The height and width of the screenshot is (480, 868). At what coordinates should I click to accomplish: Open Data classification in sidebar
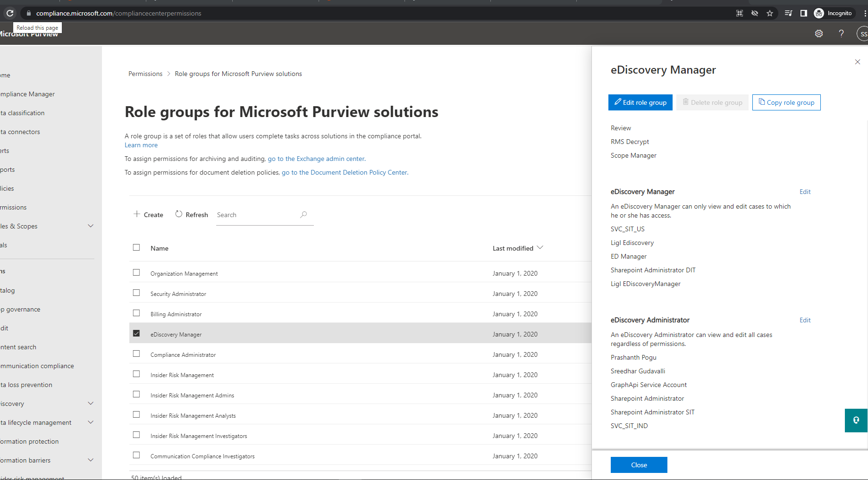(x=22, y=113)
